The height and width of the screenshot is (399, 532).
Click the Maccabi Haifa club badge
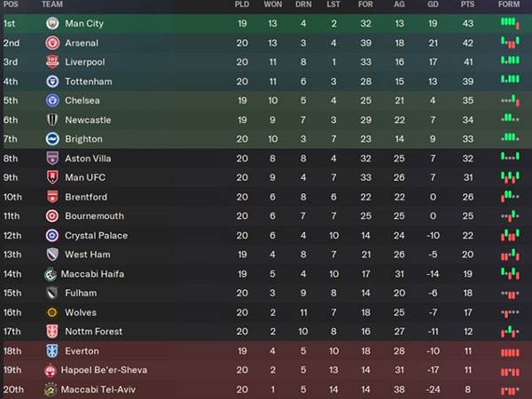point(51,274)
